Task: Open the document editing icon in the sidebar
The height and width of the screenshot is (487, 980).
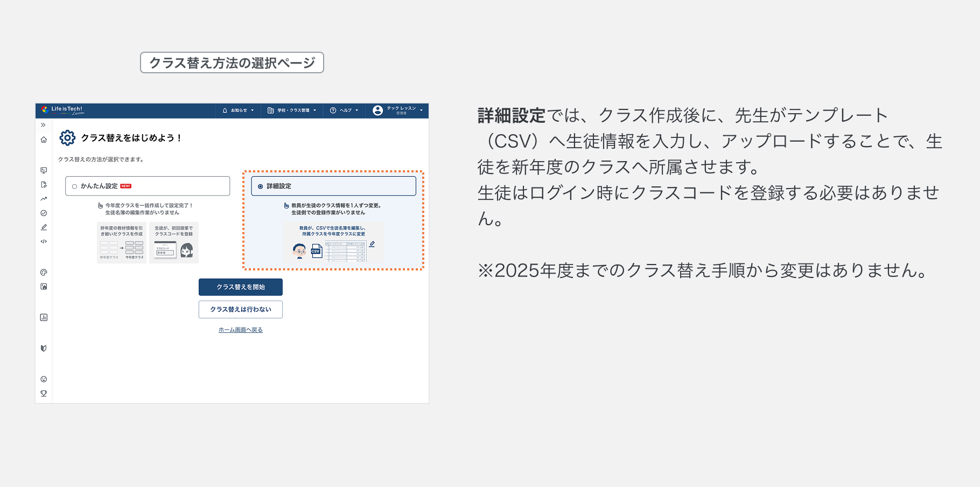Action: click(44, 184)
